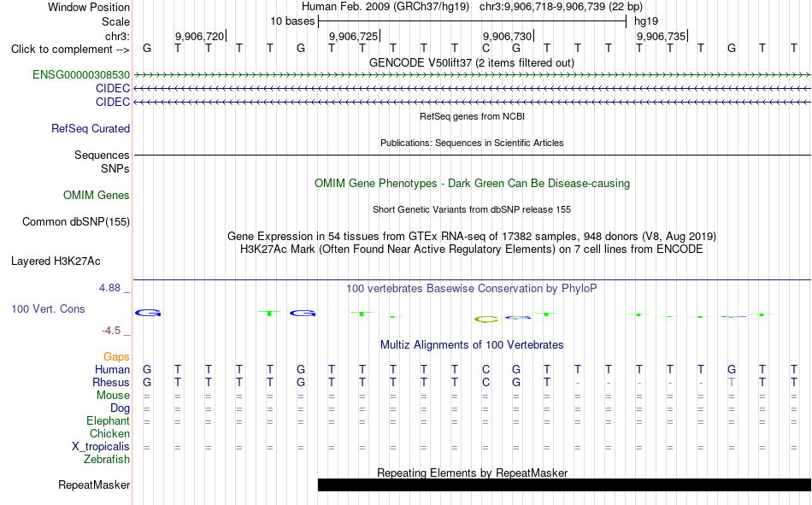
Task: Click '100 vertebrates Basewise Conservation by PhyloP' title
Action: (471, 289)
